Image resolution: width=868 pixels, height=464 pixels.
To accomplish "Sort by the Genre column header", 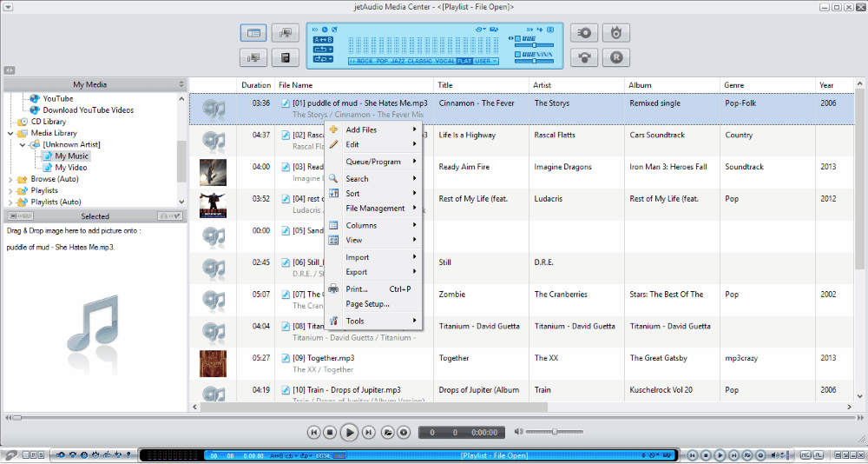I will click(767, 85).
